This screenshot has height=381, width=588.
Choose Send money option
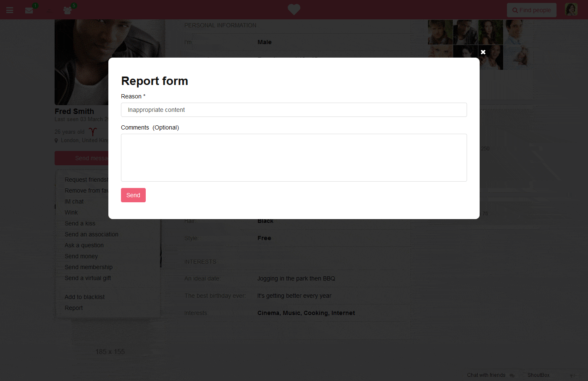(x=81, y=256)
